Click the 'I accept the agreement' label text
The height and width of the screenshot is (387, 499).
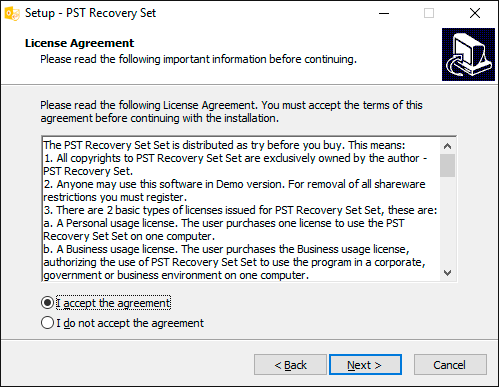coord(113,303)
